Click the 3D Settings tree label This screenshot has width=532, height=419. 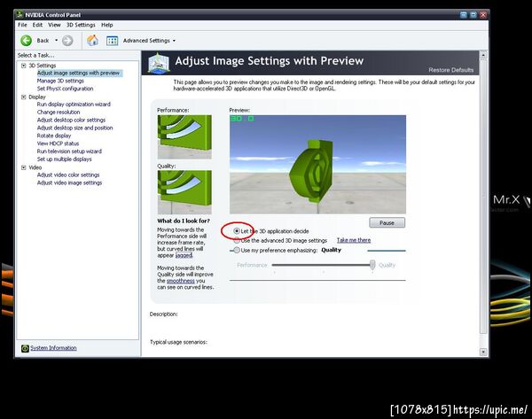point(43,66)
